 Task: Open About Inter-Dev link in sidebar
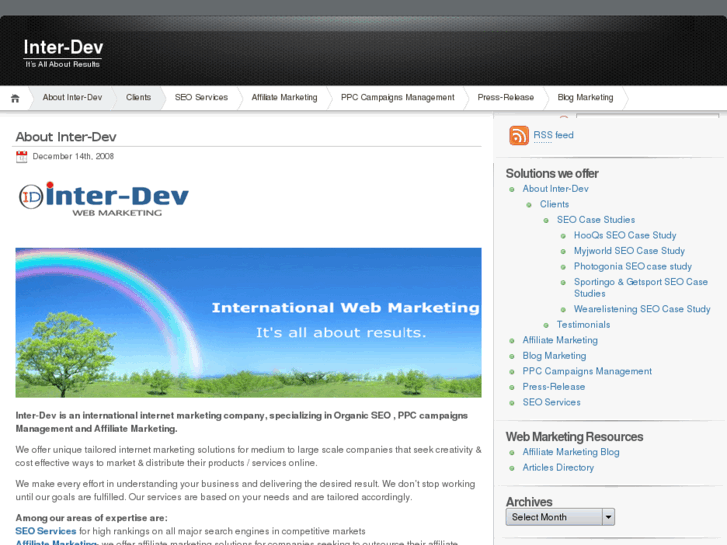point(555,189)
